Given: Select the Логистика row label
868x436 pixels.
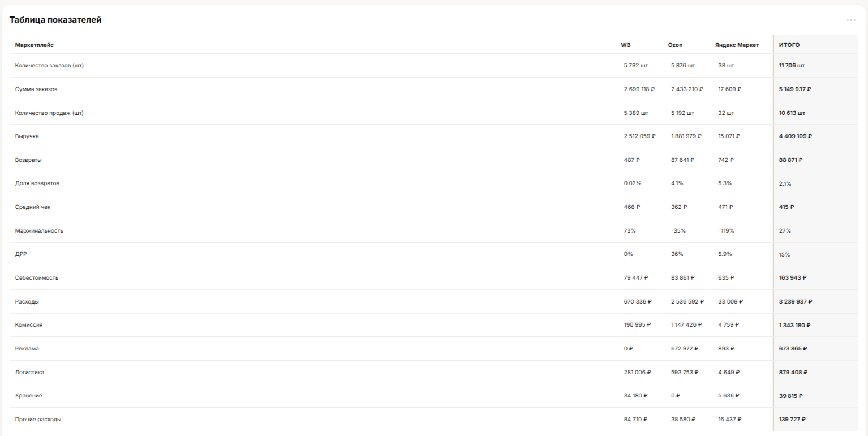Looking at the screenshot, I should 29,373.
